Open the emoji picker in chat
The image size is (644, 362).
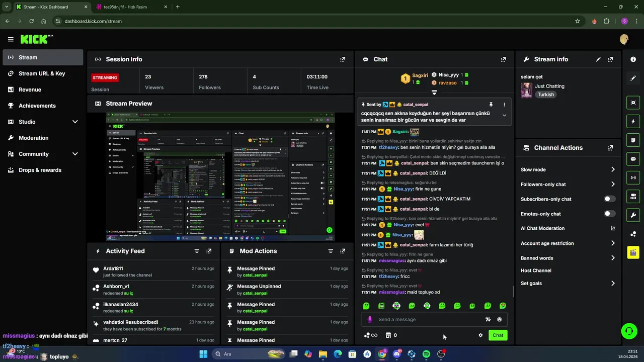pos(499,319)
